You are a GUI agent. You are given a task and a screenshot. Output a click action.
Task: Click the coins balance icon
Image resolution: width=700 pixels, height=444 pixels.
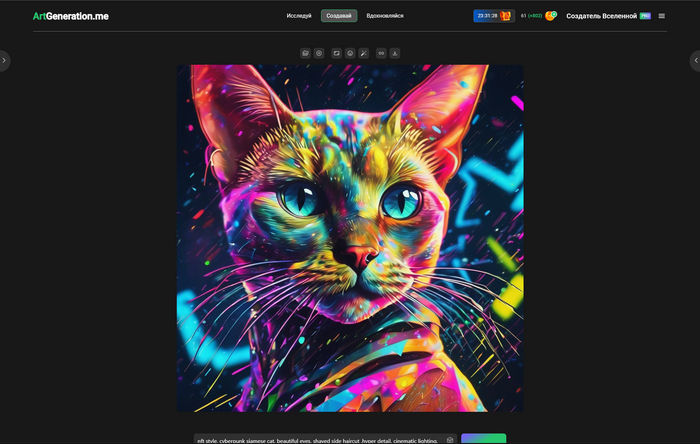551,16
